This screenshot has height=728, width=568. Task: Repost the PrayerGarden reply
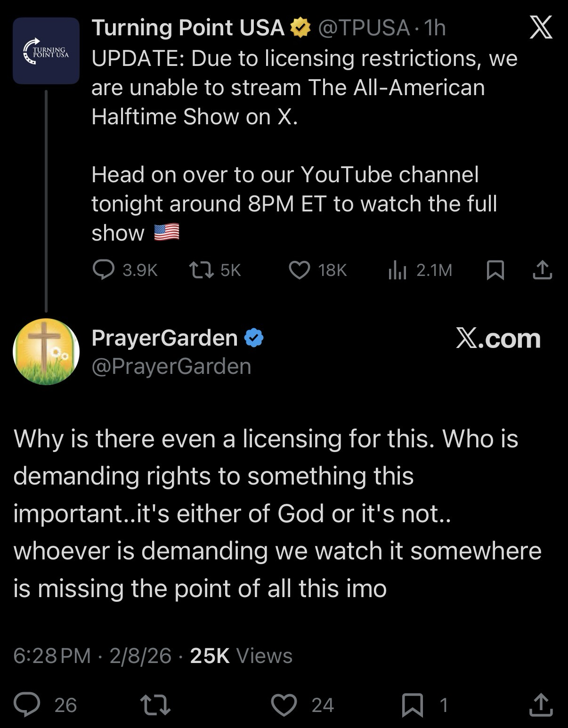[155, 705]
